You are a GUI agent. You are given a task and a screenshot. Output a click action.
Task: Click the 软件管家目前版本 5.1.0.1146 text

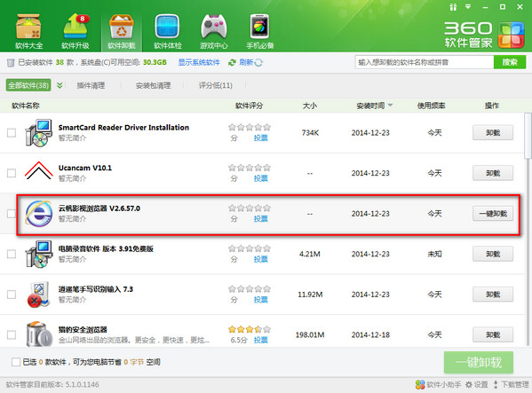pyautogui.click(x=52, y=384)
